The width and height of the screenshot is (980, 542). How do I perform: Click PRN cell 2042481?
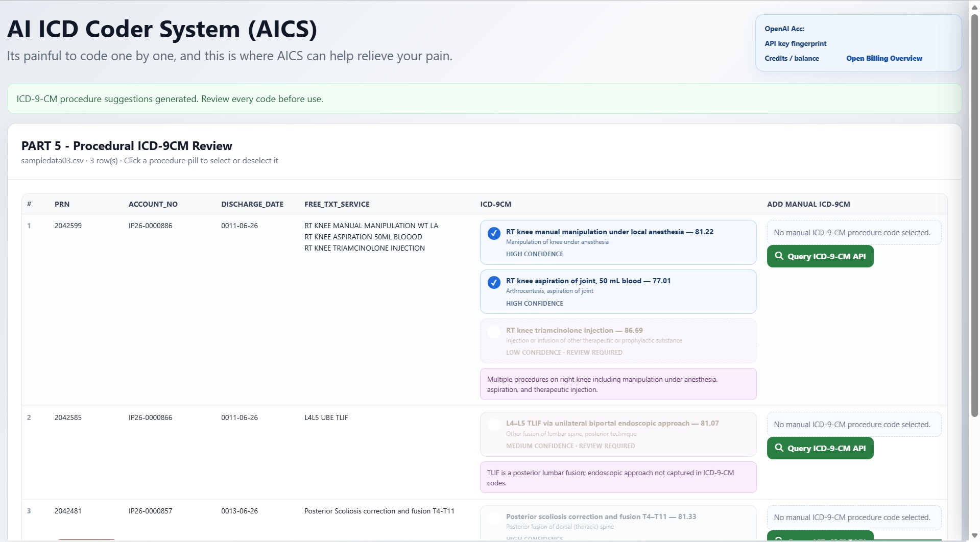pos(68,511)
